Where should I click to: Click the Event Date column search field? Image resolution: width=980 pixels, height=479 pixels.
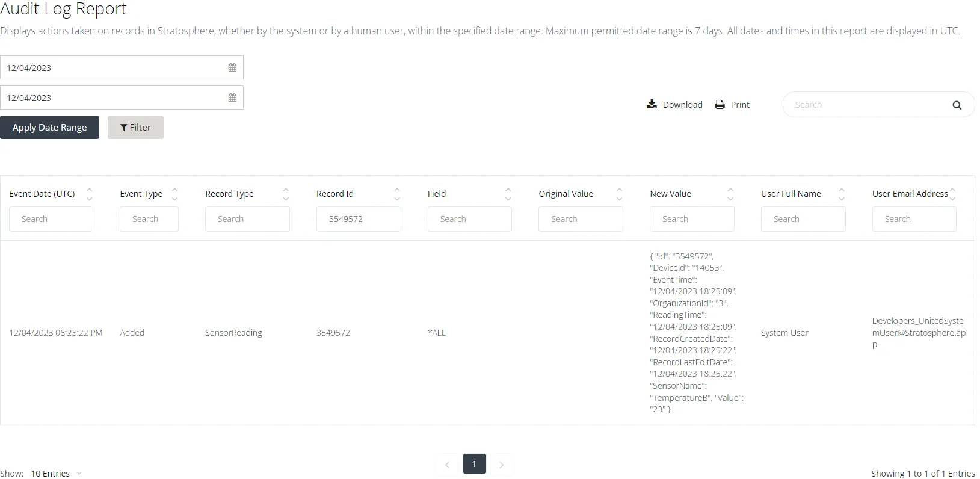point(51,219)
